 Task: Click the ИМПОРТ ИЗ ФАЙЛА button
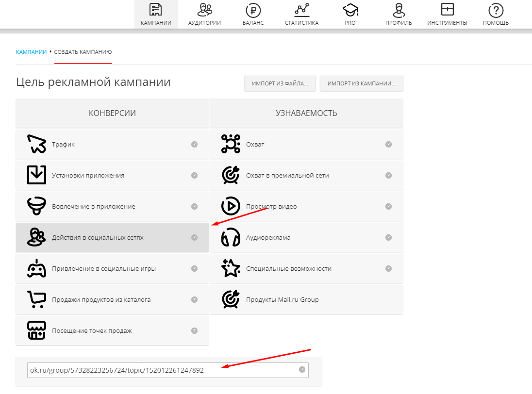point(280,83)
